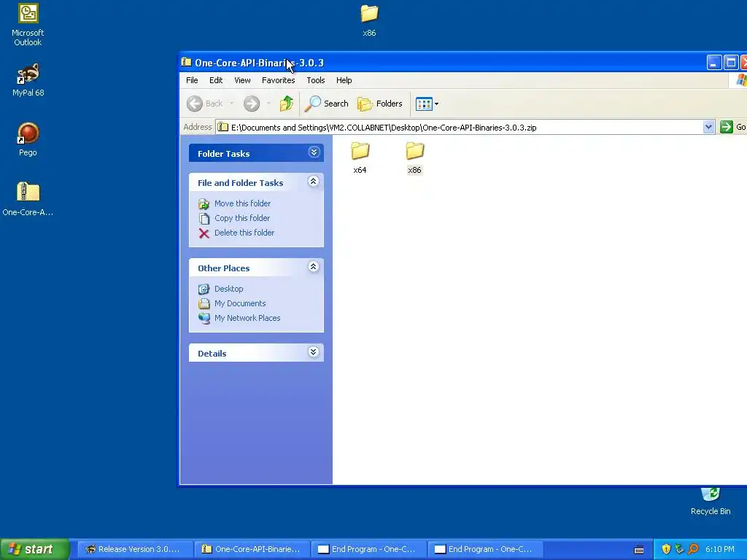This screenshot has width=747, height=560.
Task: Go to My Documents in Other Places
Action: coord(239,304)
